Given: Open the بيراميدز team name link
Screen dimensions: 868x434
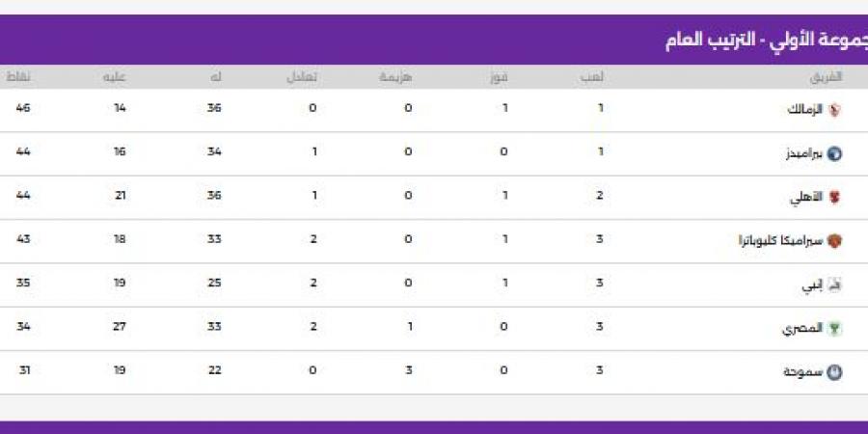Looking at the screenshot, I should [x=802, y=153].
